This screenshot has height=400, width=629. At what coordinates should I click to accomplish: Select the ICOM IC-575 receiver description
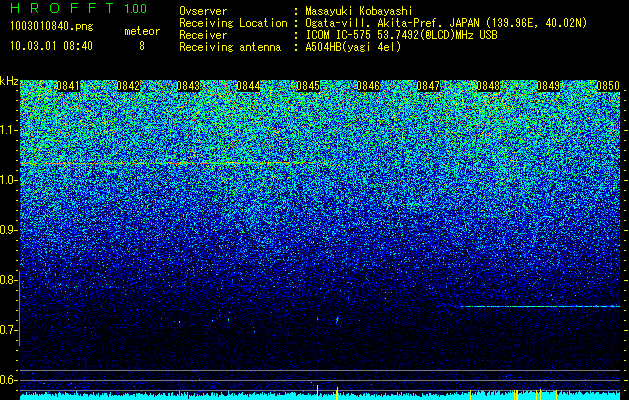(401, 35)
